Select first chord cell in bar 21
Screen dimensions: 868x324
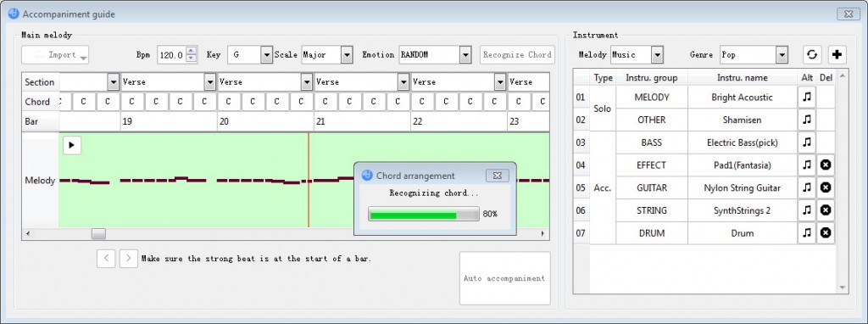coord(325,102)
